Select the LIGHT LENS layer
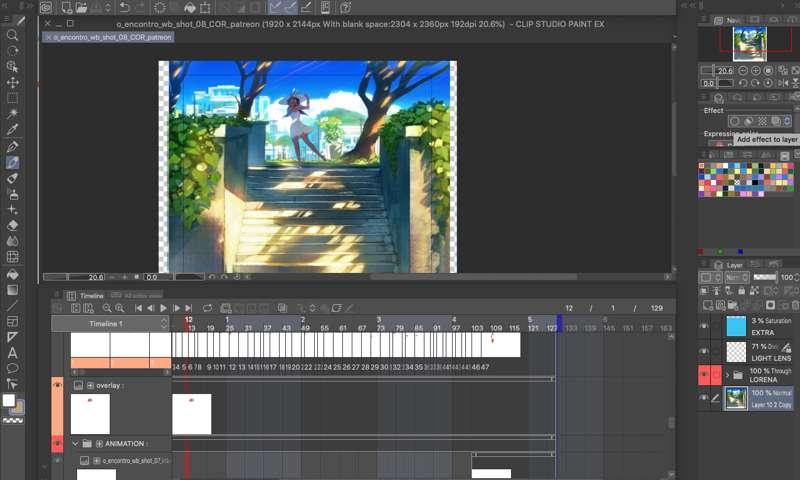The width and height of the screenshot is (800, 480). [758, 352]
